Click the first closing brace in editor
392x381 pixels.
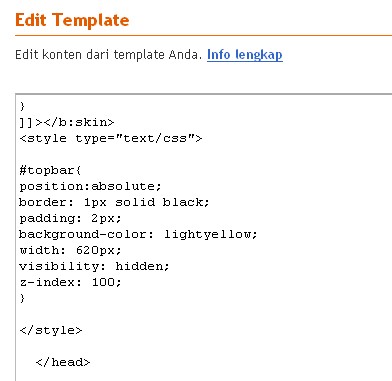pyautogui.click(x=22, y=106)
